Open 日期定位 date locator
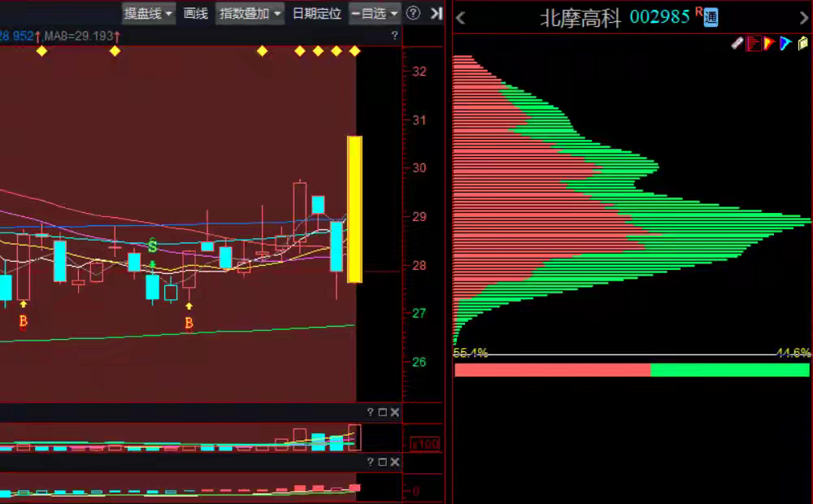 pos(317,14)
